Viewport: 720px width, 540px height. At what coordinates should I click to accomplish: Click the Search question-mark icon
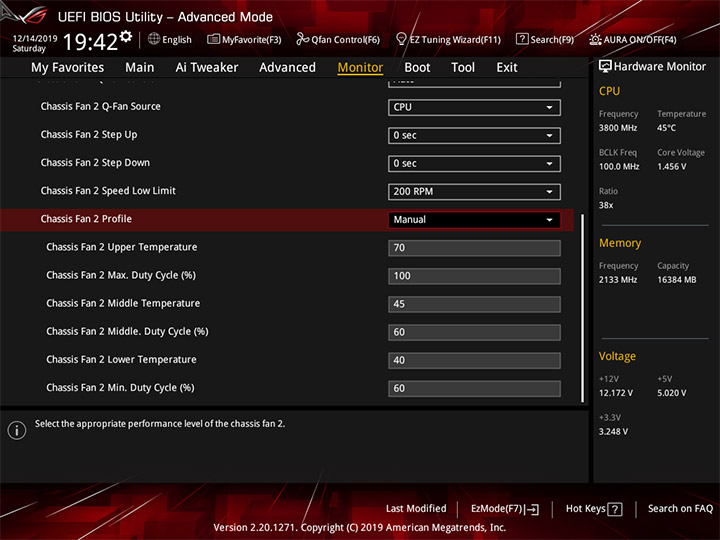coord(522,39)
